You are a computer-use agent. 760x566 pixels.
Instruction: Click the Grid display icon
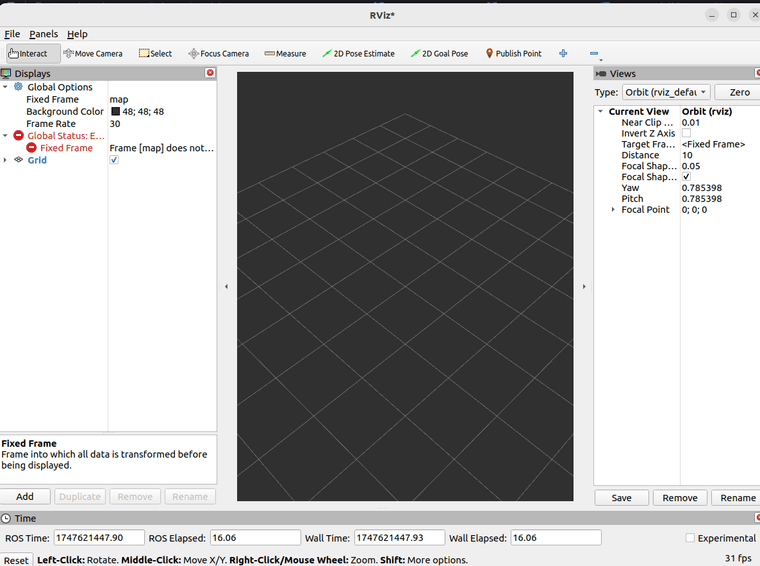(x=18, y=159)
